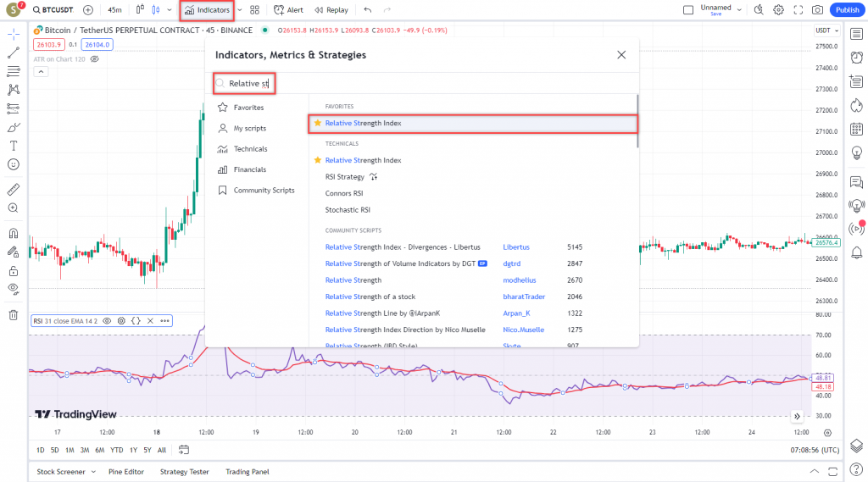Collapse the indicator legend chevron
This screenshot has height=482, width=868.
41,72
